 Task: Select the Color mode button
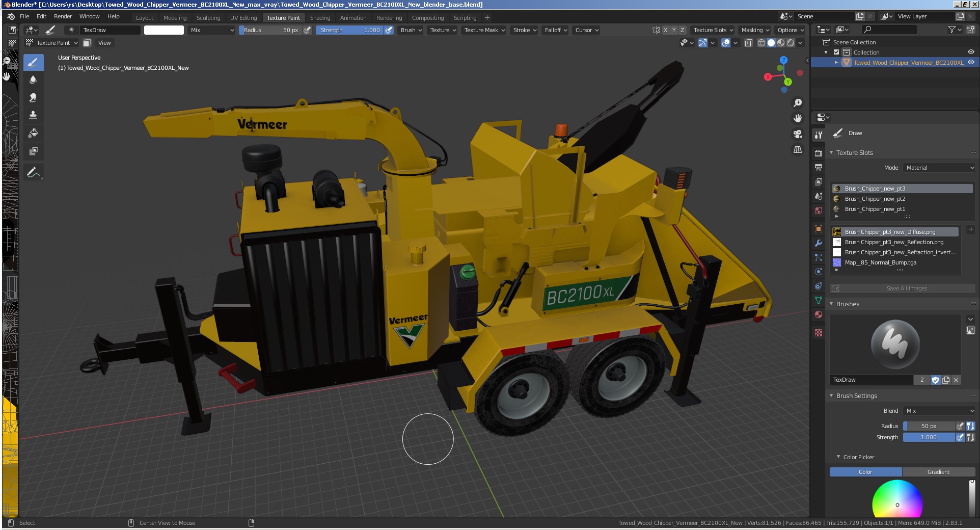click(865, 472)
